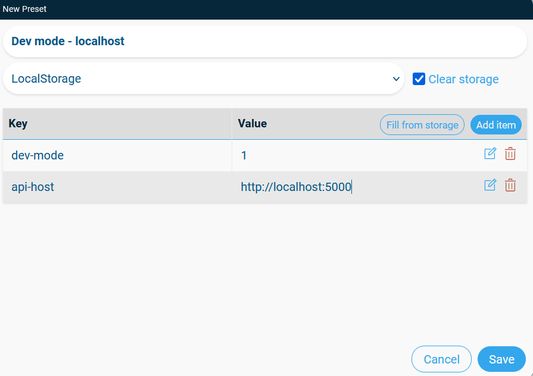Click the preset name field
The image size is (533, 376).
265,41
